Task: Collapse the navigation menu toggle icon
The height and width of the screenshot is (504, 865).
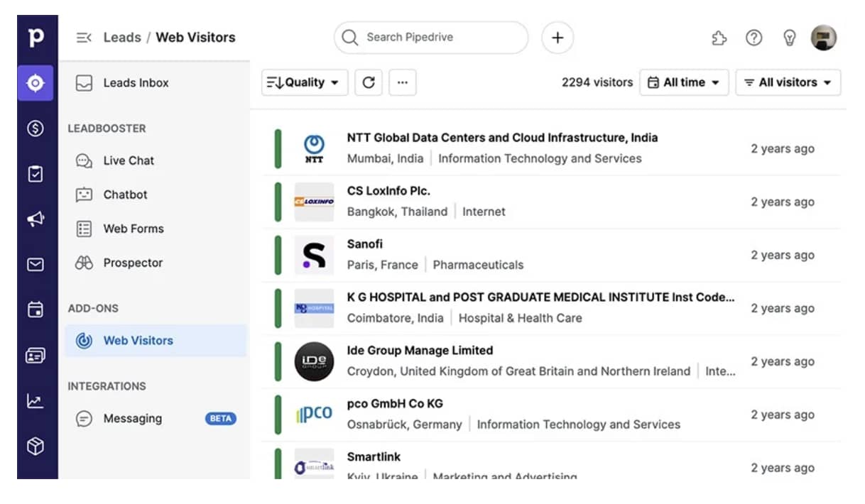Action: coord(84,38)
